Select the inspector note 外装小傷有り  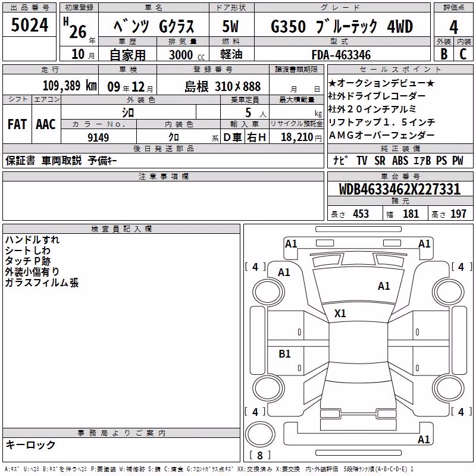pyautogui.click(x=32, y=271)
